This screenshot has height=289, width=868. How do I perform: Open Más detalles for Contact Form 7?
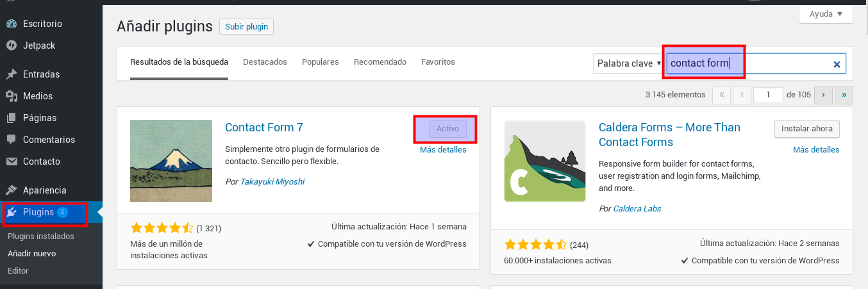(x=443, y=150)
